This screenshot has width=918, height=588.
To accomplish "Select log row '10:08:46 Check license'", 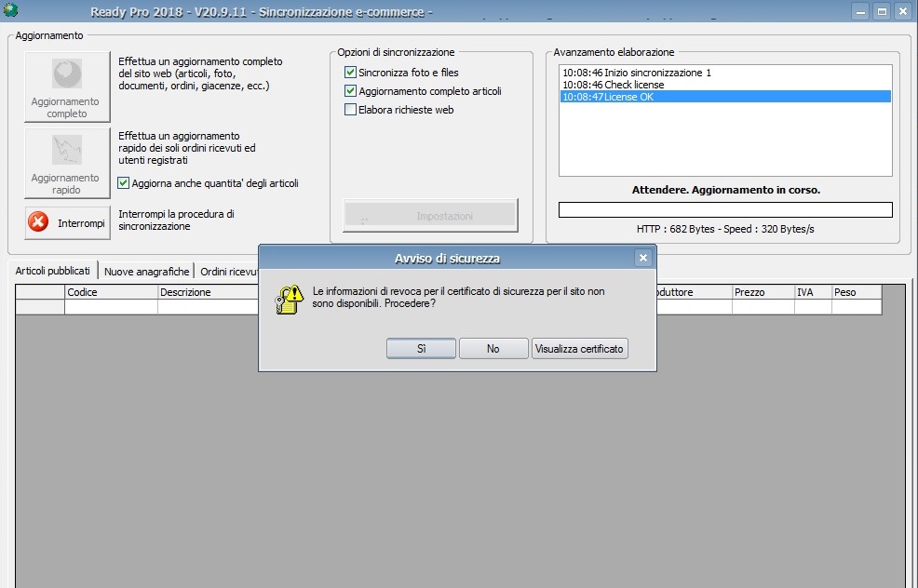I will (x=724, y=85).
